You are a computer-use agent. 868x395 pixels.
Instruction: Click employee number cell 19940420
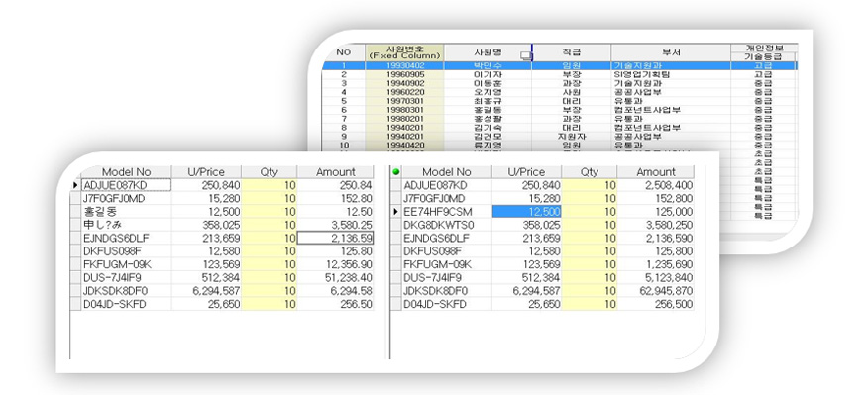coord(404,145)
